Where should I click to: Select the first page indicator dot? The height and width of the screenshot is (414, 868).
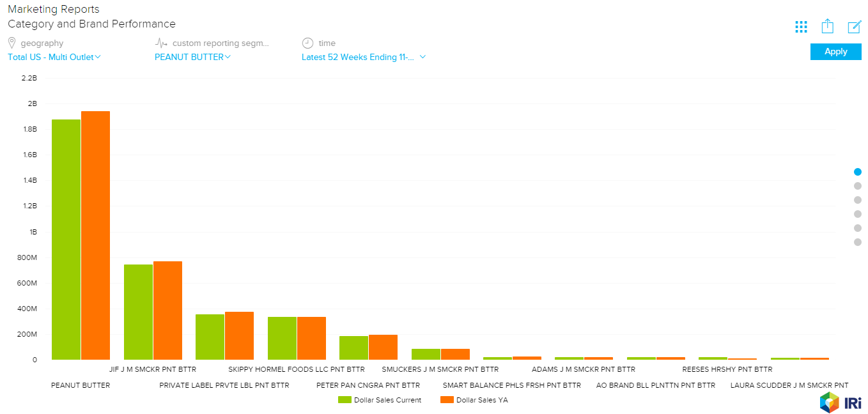point(858,172)
